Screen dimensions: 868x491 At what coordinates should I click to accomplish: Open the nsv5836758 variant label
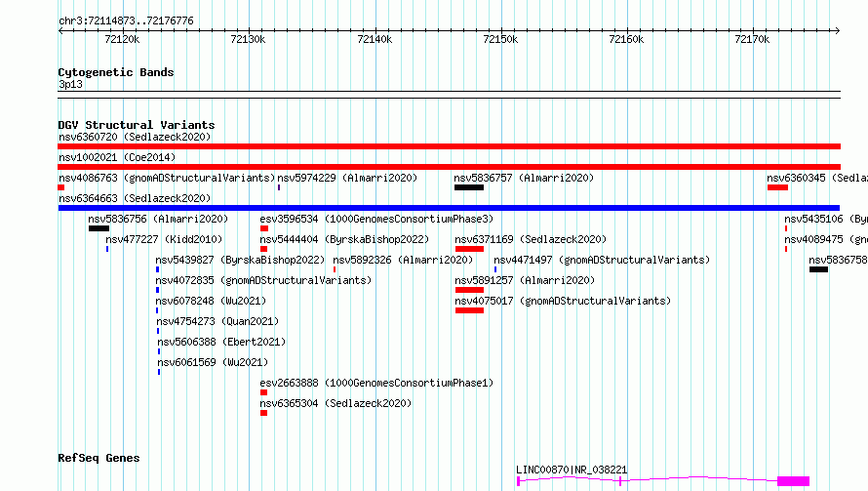pos(838,260)
